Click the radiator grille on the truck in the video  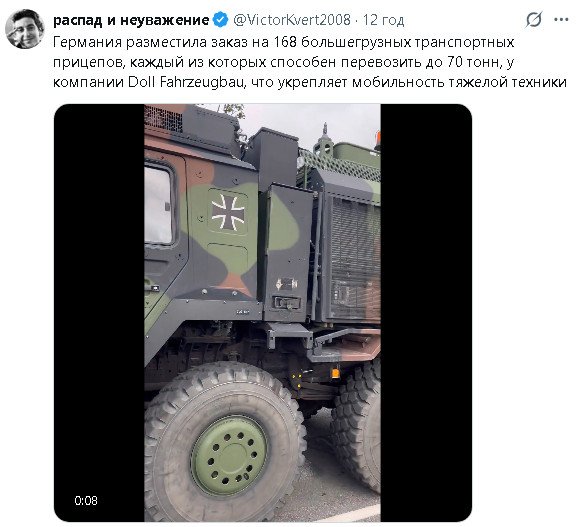click(x=355, y=257)
